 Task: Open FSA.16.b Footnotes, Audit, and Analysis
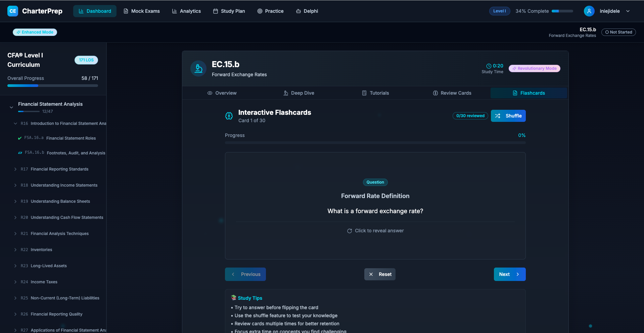[x=61, y=153]
